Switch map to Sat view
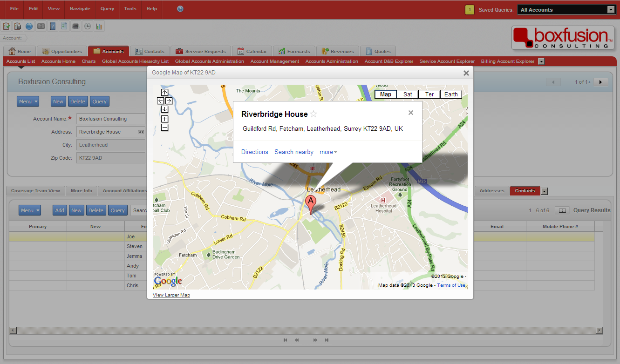The height and width of the screenshot is (364, 620). tap(408, 94)
